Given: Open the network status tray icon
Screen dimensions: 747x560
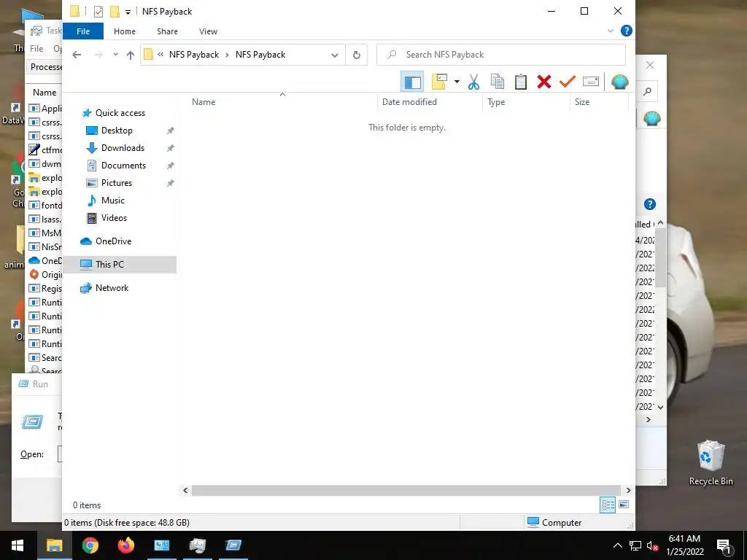Looking at the screenshot, I should coord(635,545).
